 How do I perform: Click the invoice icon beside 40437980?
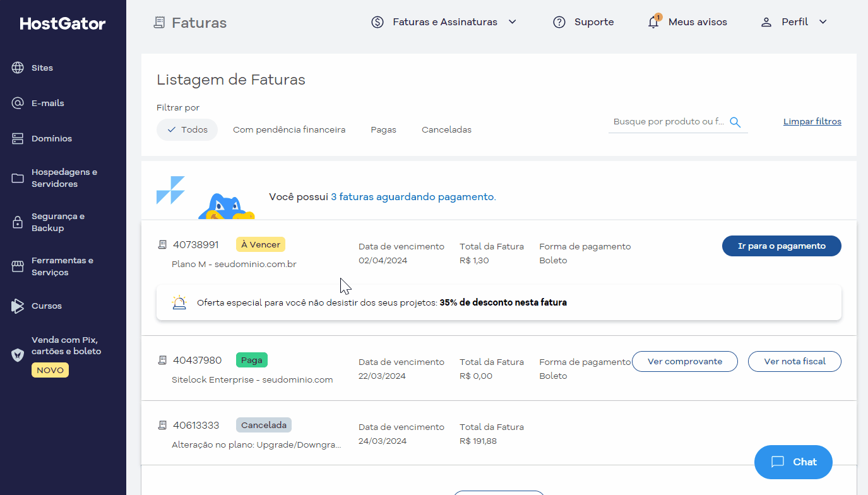(x=162, y=360)
